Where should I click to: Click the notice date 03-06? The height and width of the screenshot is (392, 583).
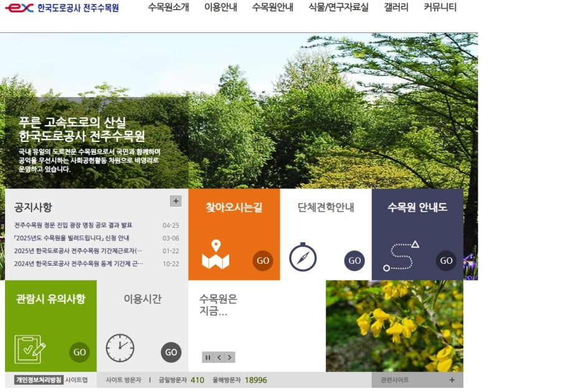click(171, 238)
